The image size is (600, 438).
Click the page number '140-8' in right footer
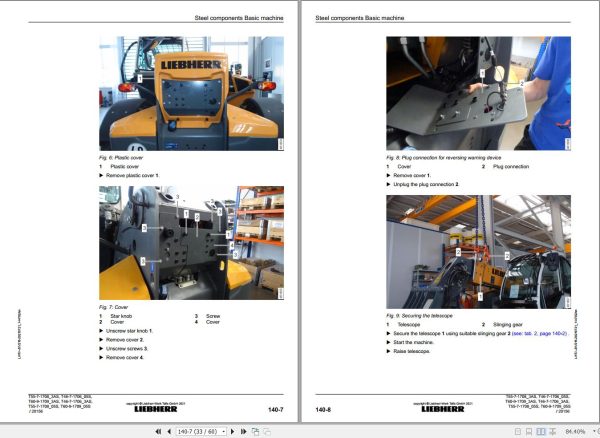[x=323, y=410]
